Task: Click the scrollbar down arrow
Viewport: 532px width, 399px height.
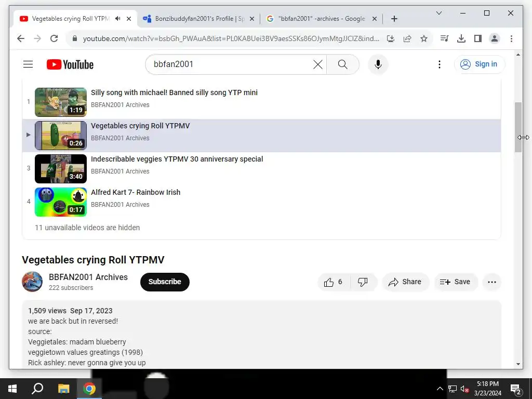Action: 518,364
